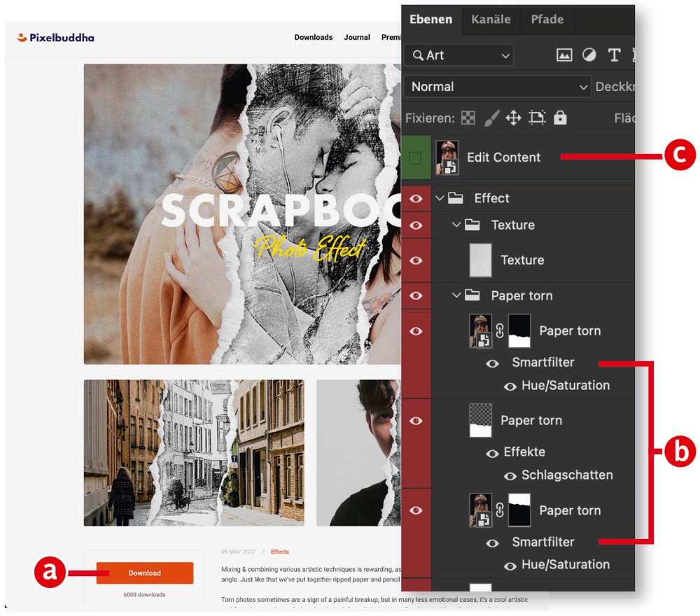
Task: Click the orange Download button
Action: point(145,573)
